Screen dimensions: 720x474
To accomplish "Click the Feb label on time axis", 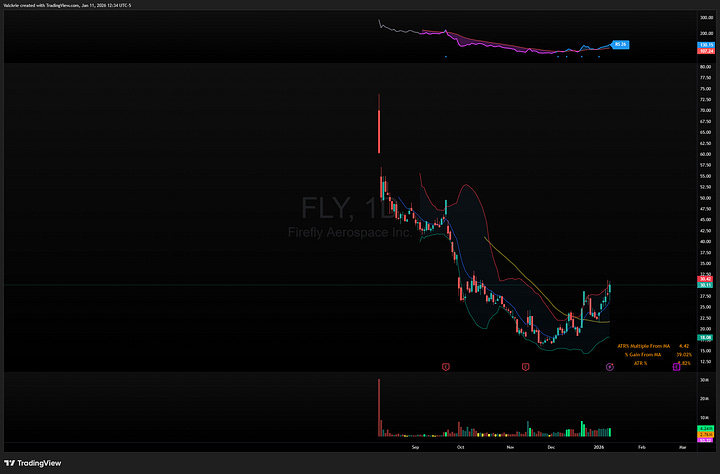I will click(x=641, y=447).
